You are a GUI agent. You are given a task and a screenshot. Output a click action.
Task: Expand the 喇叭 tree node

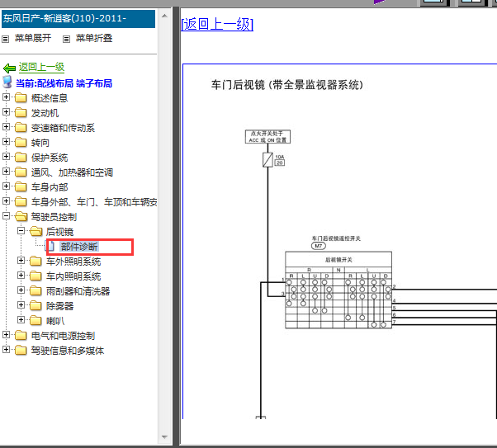(x=21, y=319)
